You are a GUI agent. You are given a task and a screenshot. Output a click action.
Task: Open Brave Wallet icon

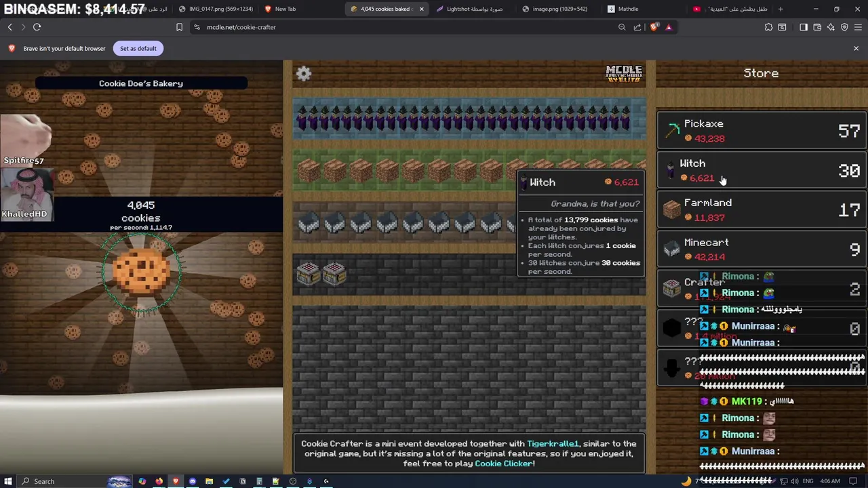pos(817,27)
